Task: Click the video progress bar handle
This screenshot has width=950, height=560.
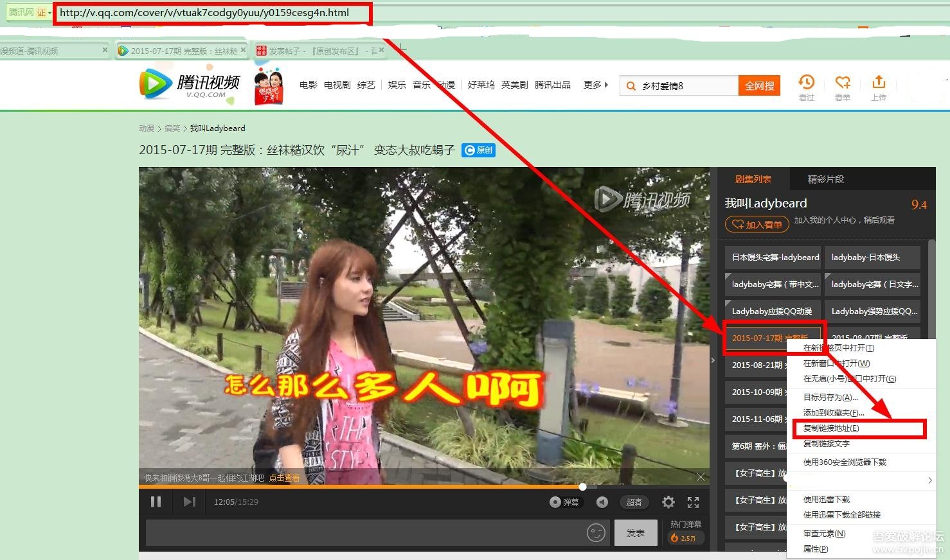Action: click(x=582, y=486)
